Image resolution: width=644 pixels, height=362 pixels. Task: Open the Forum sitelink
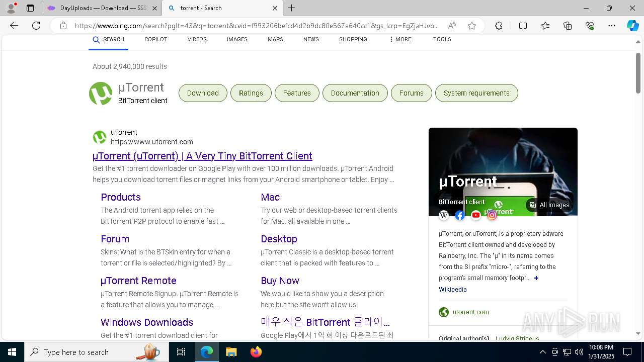coord(115,239)
